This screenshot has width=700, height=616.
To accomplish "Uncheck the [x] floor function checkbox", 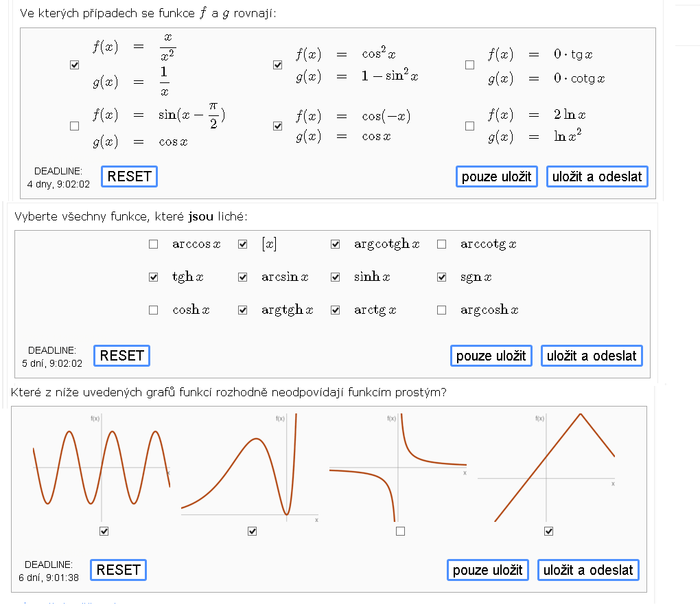I will [243, 244].
